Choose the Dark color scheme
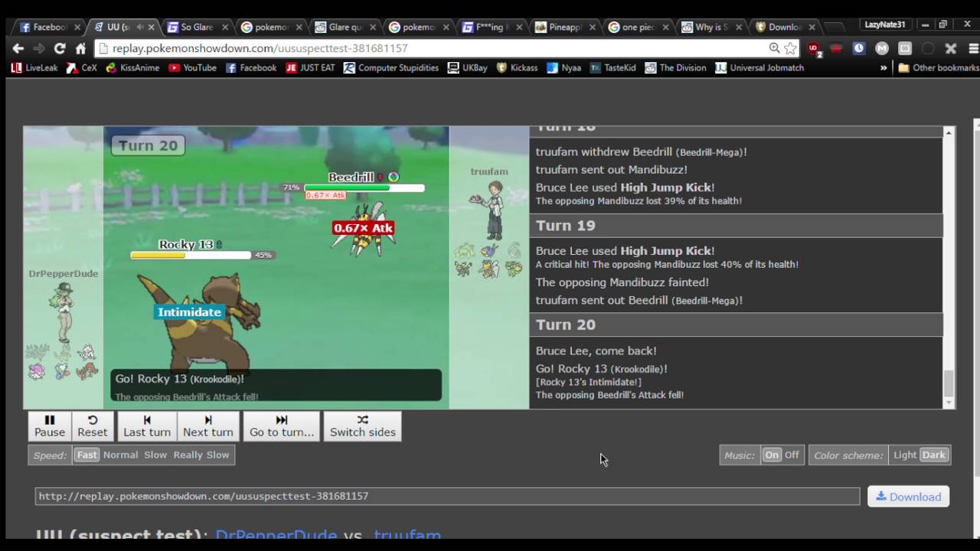Viewport: 980px width, 551px height. 934,455
